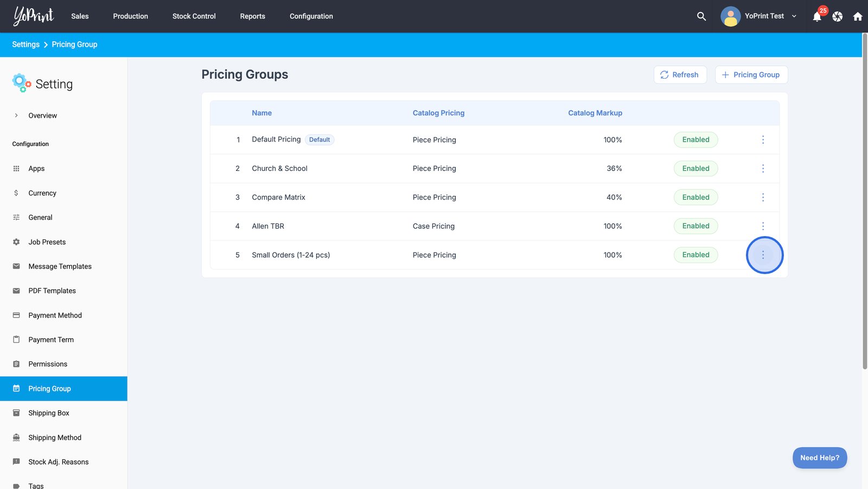Open the search magnifier icon
The height and width of the screenshot is (489, 868).
[701, 16]
